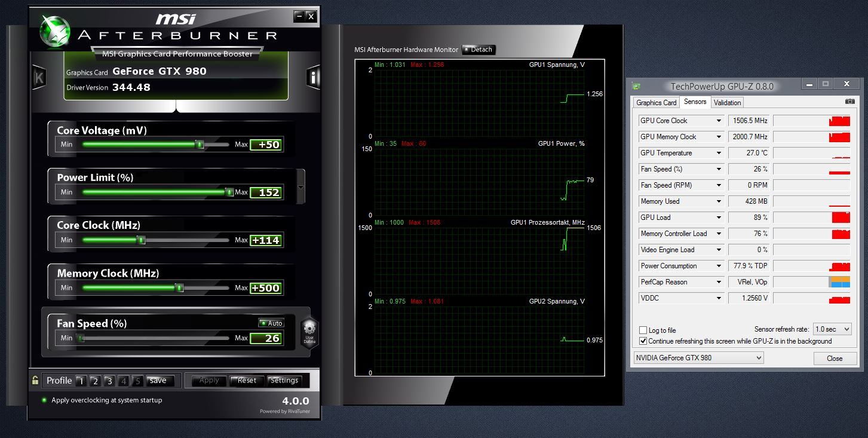Open the NVIDIA GeForce GTX 980 selector
The width and height of the screenshot is (868, 438).
[698, 358]
